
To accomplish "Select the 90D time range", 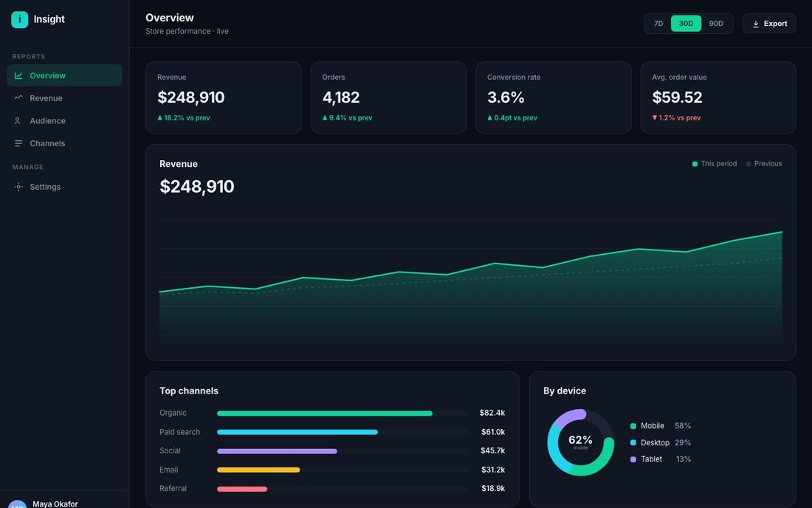I will (x=716, y=24).
